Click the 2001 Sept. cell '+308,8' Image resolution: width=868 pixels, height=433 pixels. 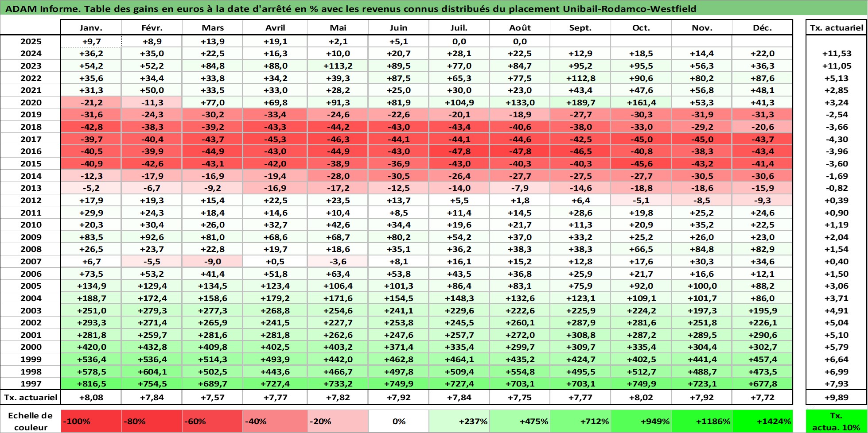click(581, 335)
